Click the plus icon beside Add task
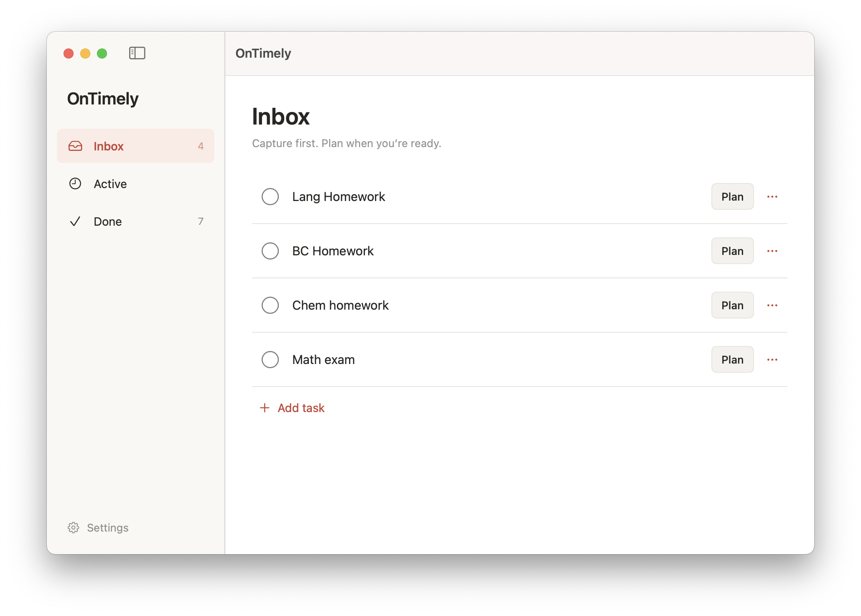The image size is (861, 616). tap(265, 408)
